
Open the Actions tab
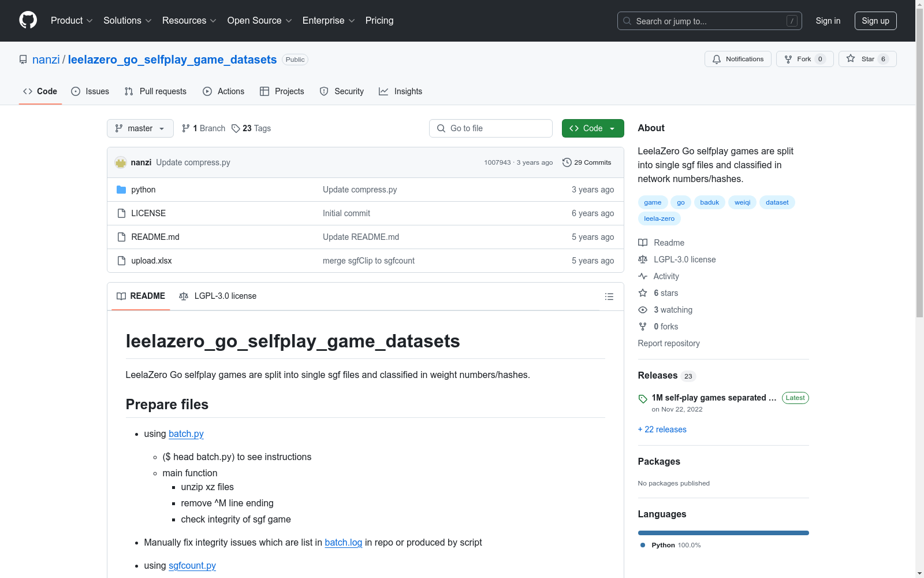(x=223, y=91)
